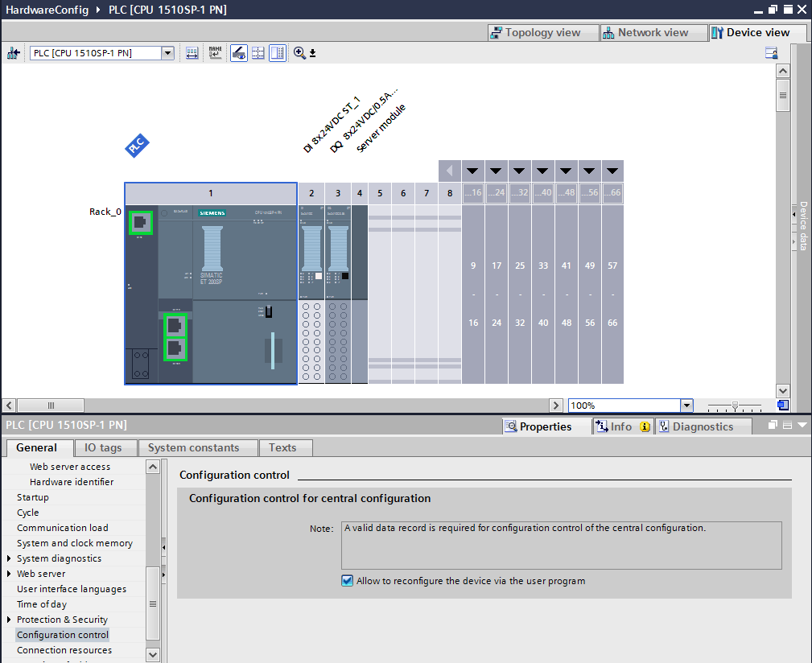Screen dimensions: 812x663
Task: Click slot 8 column header
Action: [x=450, y=193]
